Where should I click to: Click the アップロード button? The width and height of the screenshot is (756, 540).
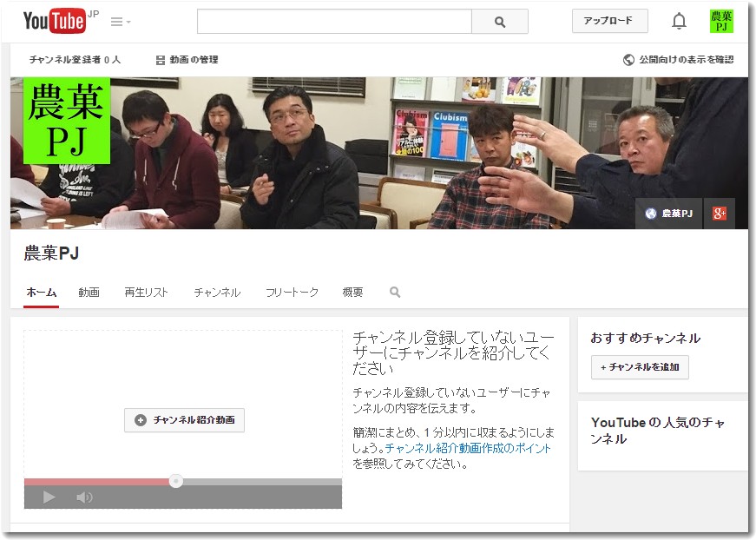click(x=609, y=19)
